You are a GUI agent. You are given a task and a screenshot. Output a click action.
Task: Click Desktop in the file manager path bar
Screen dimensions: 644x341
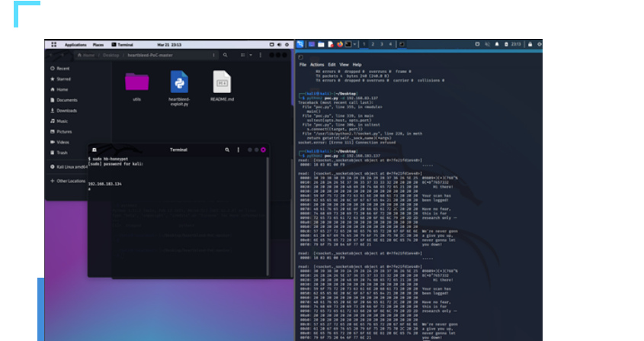pyautogui.click(x=111, y=55)
